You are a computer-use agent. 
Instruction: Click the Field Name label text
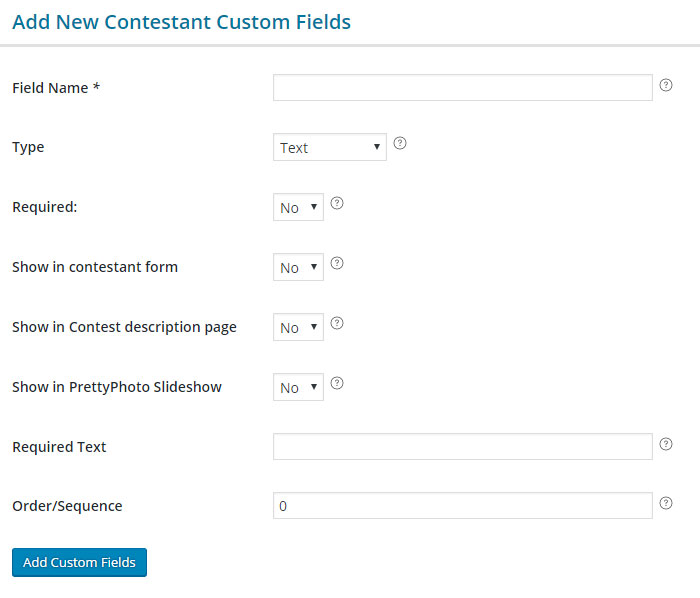coord(56,88)
